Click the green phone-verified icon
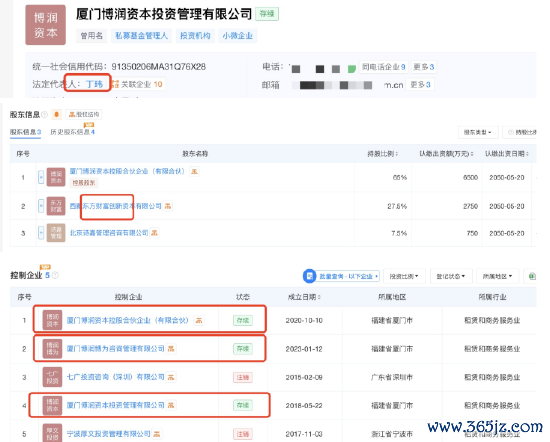The height and width of the screenshot is (442, 550). tap(352, 68)
